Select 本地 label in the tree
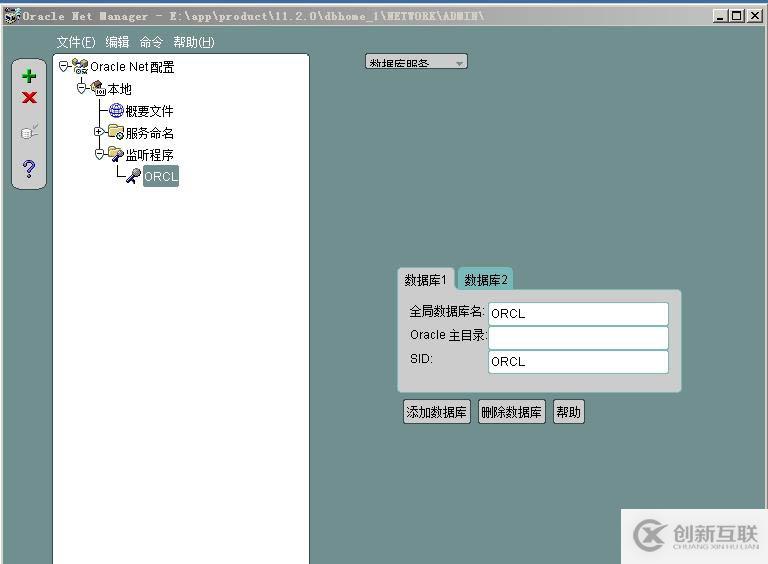The image size is (768, 564). [x=120, y=89]
